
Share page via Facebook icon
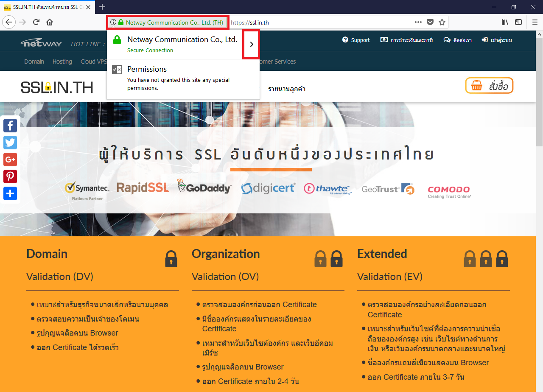pyautogui.click(x=10, y=126)
